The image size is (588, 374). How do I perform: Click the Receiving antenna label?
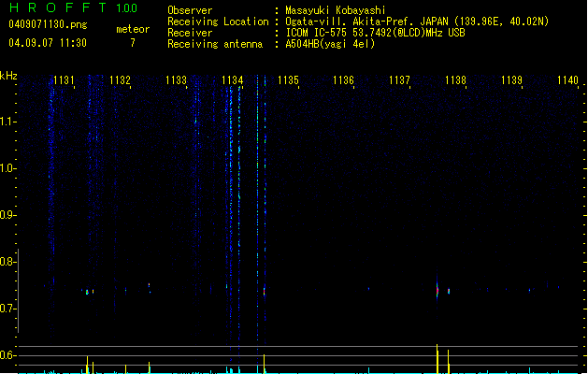click(x=215, y=44)
